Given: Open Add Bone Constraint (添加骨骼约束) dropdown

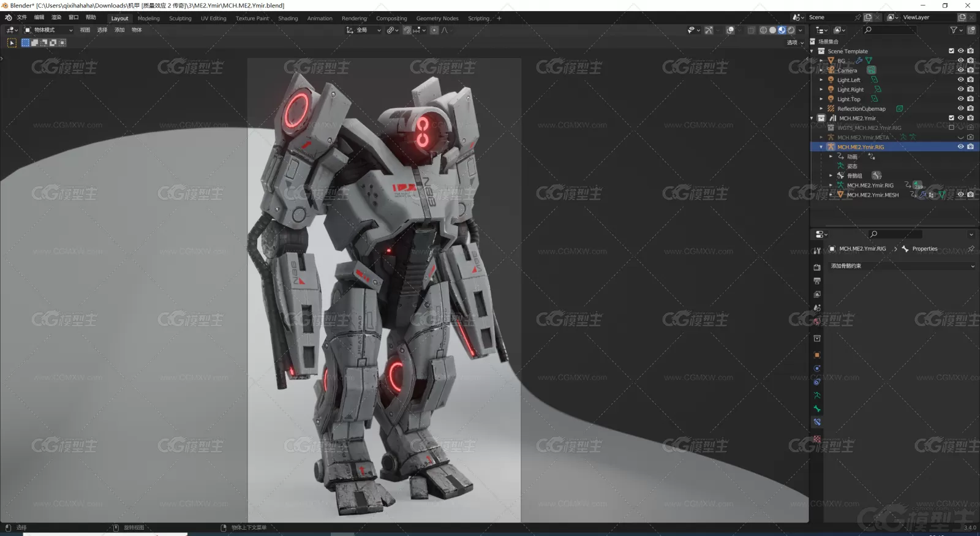Looking at the screenshot, I should point(902,266).
